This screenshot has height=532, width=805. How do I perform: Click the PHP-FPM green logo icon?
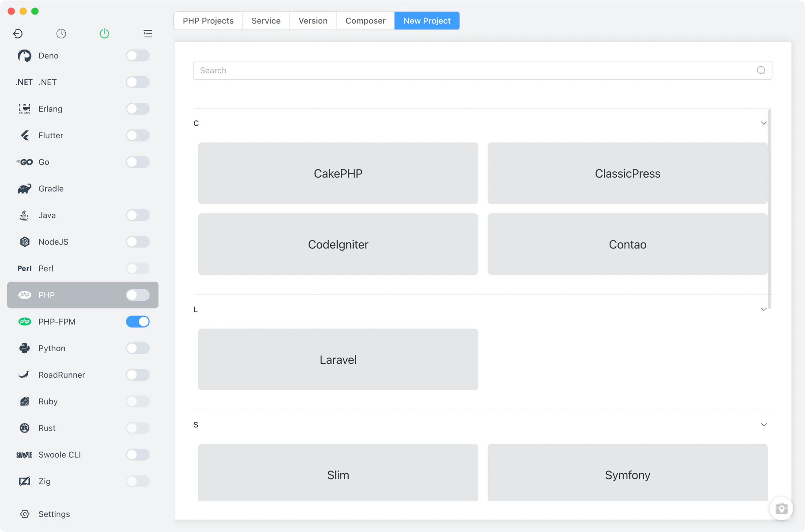click(x=25, y=321)
